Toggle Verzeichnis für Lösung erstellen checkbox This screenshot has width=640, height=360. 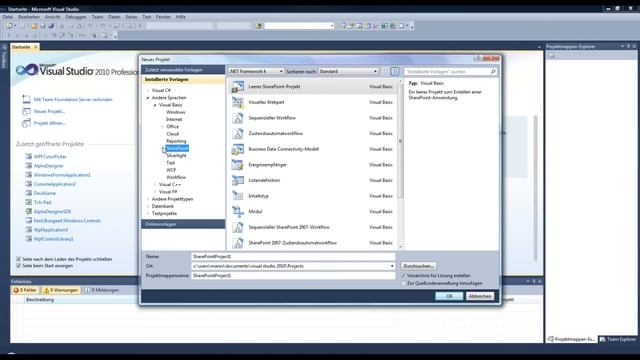pyautogui.click(x=404, y=276)
